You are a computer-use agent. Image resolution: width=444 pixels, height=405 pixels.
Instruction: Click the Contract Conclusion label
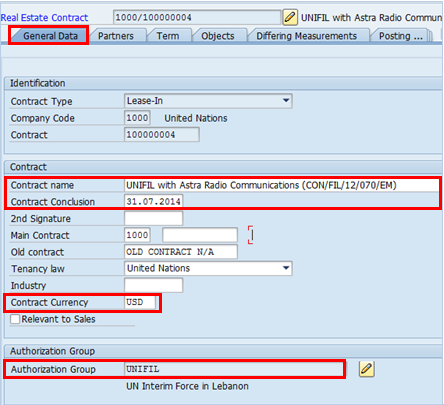53,202
